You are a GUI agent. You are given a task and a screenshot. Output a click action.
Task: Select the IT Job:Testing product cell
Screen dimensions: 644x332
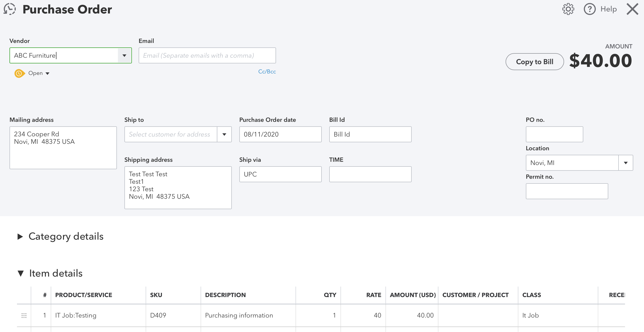[x=98, y=316]
